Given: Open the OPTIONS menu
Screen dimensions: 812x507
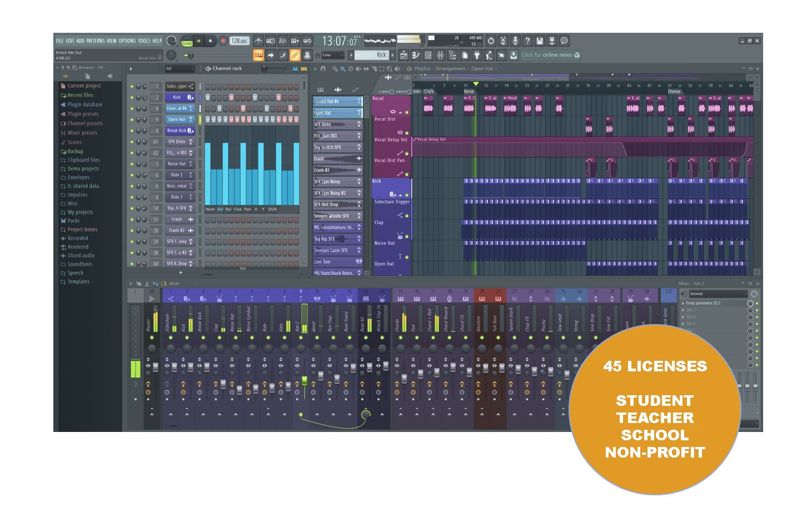Looking at the screenshot, I should [x=127, y=41].
